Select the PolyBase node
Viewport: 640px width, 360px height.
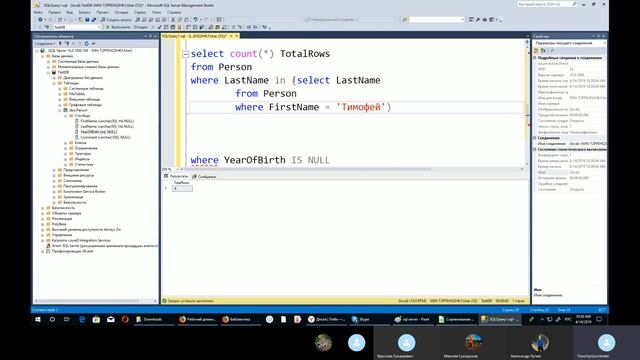[x=59, y=224]
